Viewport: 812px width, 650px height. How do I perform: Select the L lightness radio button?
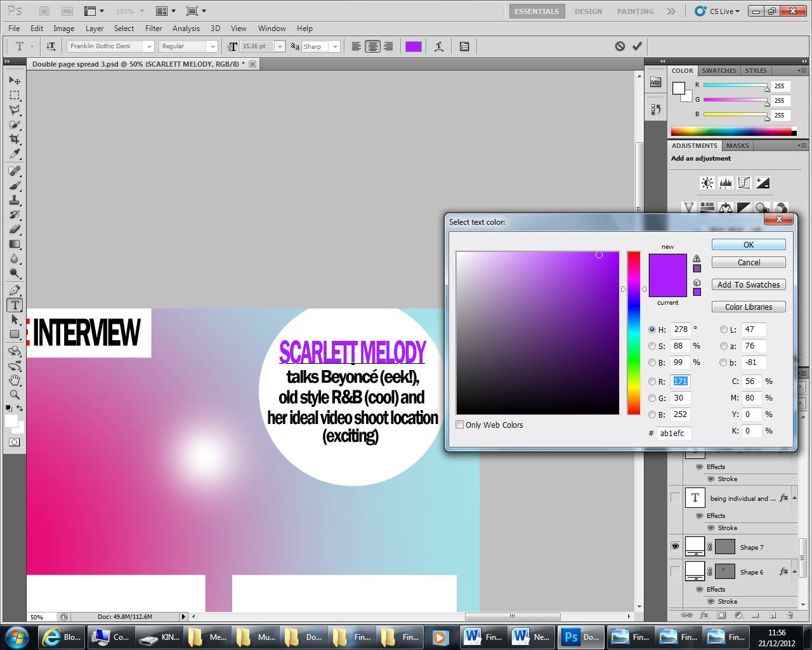pyautogui.click(x=724, y=329)
